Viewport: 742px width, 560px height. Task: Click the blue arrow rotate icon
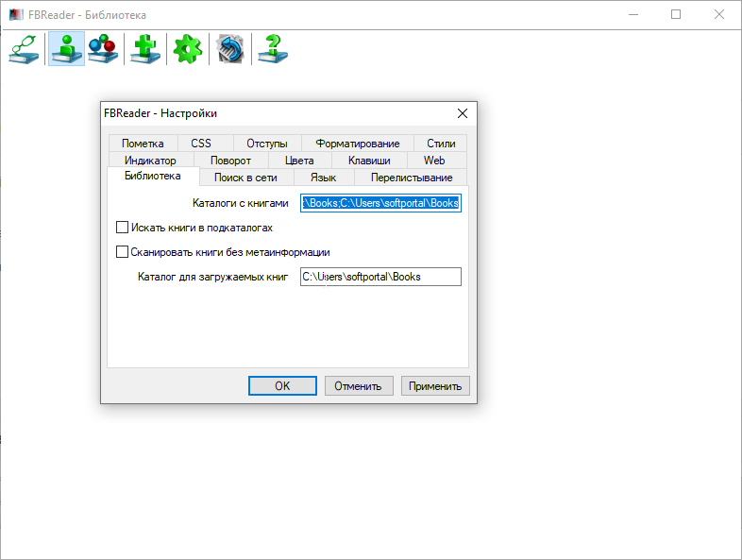click(230, 49)
